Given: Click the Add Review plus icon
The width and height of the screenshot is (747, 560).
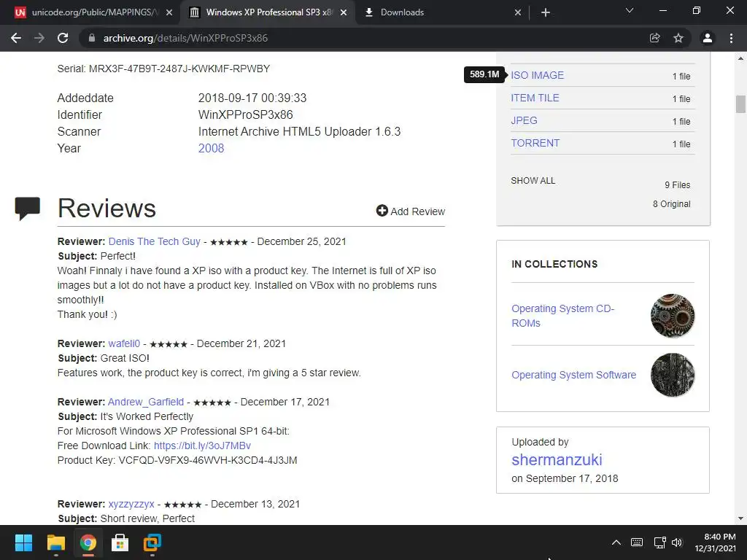Looking at the screenshot, I should point(382,211).
